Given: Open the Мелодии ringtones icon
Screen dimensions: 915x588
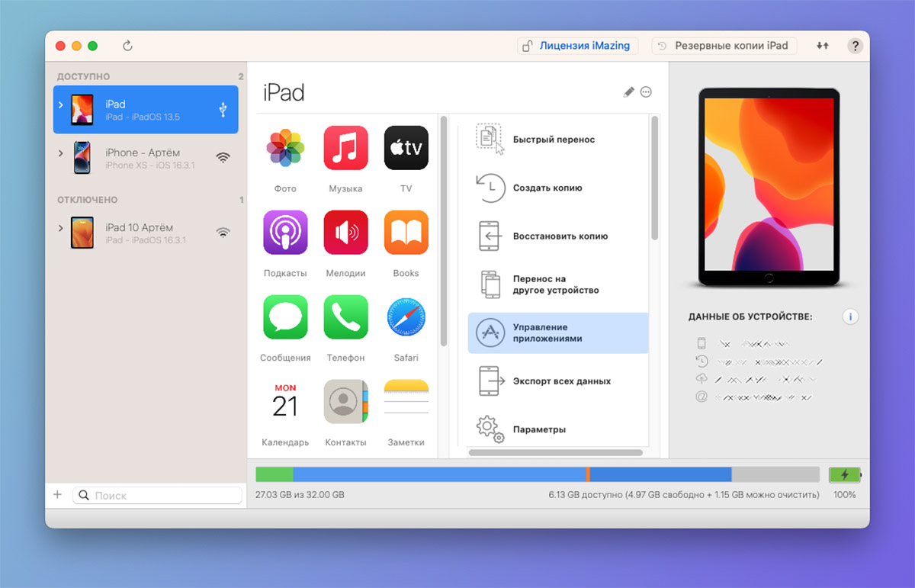Looking at the screenshot, I should 345,232.
